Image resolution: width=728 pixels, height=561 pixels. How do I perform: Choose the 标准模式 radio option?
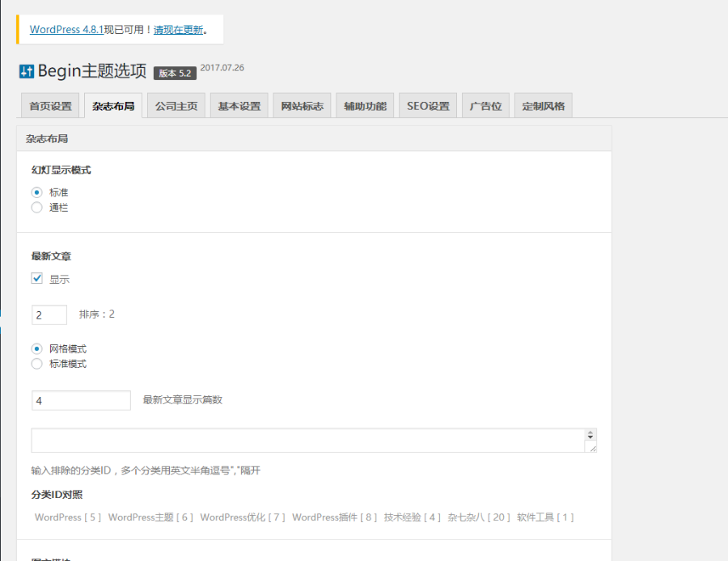[36, 364]
